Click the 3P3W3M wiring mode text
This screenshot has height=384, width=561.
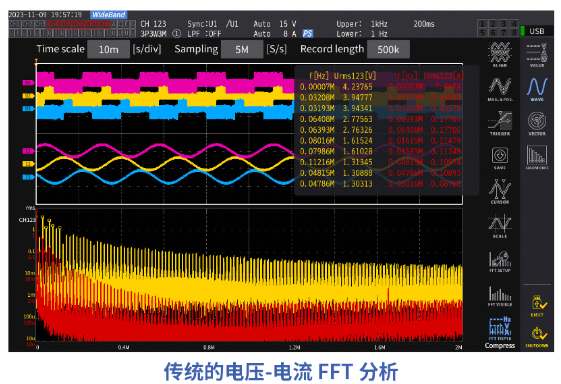[153, 34]
